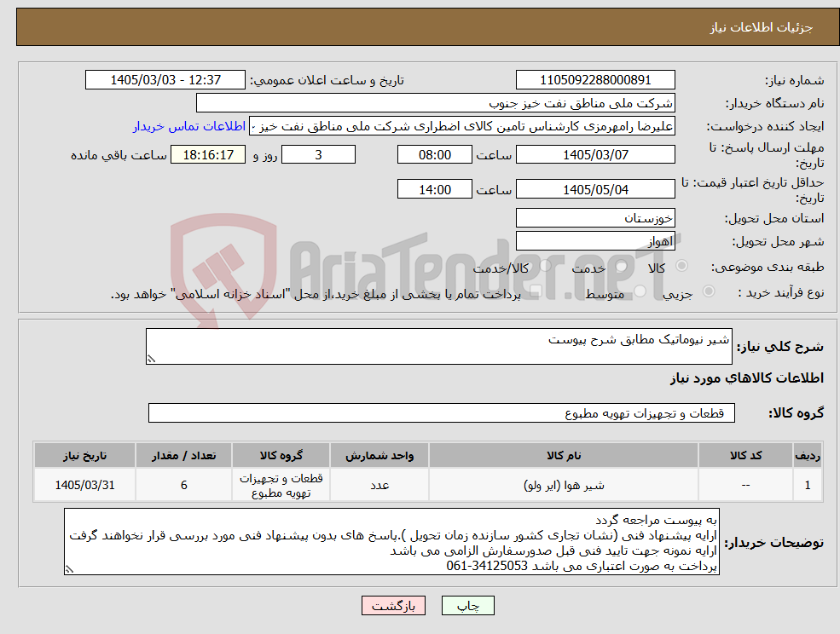Image resolution: width=840 pixels, height=634 pixels.
Task: Click the کد کالا column header
Action: point(745,455)
